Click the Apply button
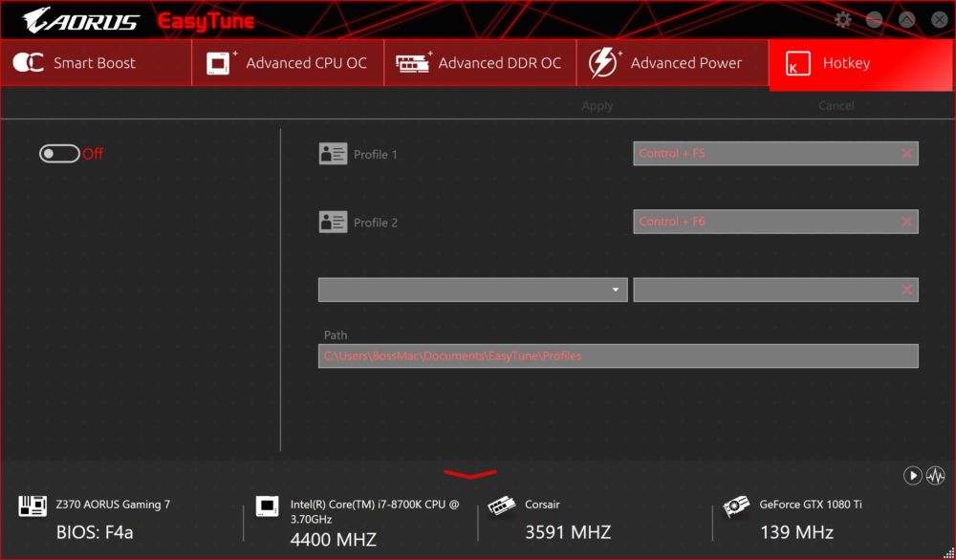 (597, 106)
